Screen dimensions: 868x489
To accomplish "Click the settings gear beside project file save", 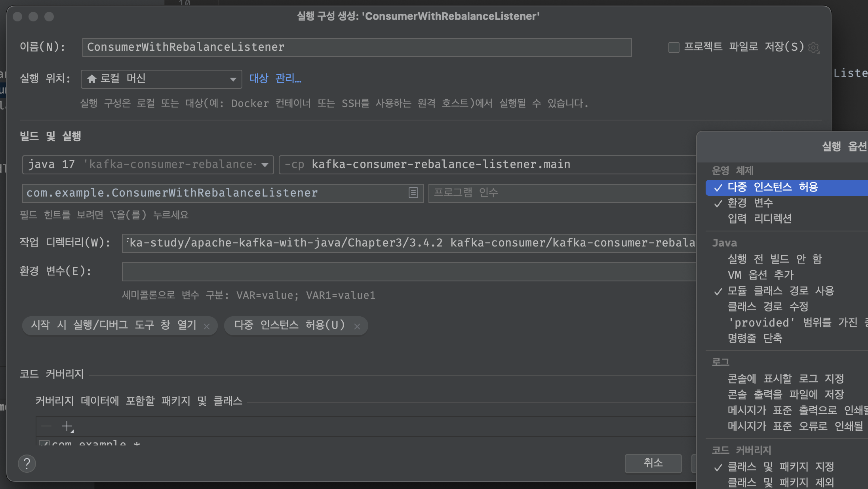I will click(813, 48).
